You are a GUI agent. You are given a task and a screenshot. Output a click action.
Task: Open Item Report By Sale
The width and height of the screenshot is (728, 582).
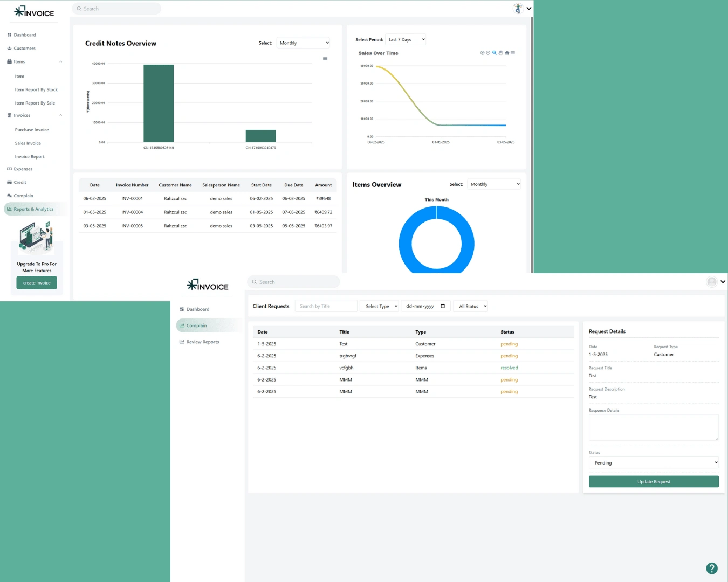[x=35, y=103]
